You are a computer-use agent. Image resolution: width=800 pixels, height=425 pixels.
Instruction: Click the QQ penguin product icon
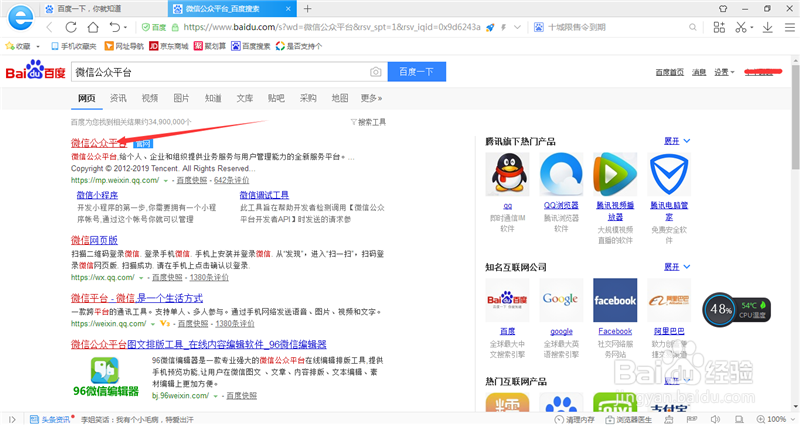pyautogui.click(x=508, y=174)
